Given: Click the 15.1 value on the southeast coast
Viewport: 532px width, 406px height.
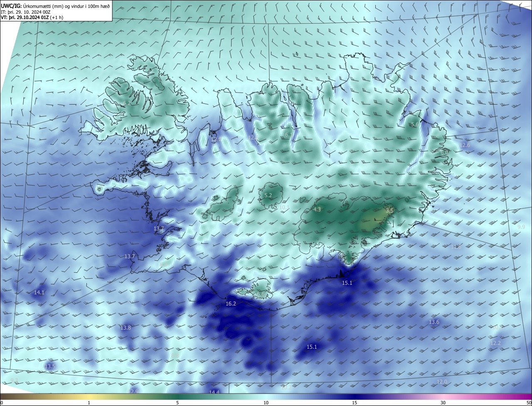Looking at the screenshot, I should 347,283.
